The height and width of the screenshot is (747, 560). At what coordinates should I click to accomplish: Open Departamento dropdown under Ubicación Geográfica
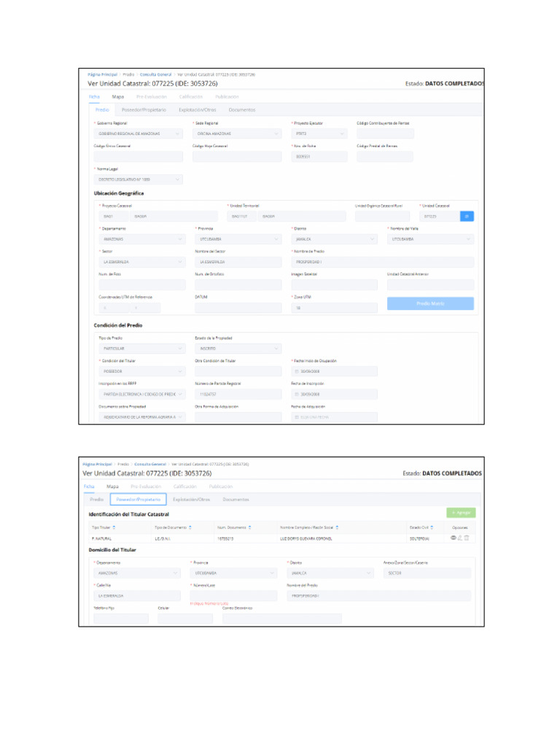coord(142,239)
